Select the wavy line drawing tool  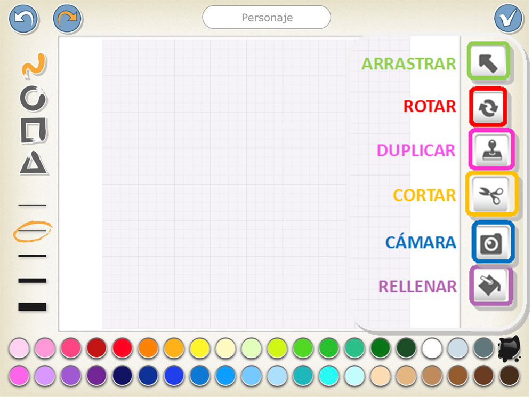point(33,64)
